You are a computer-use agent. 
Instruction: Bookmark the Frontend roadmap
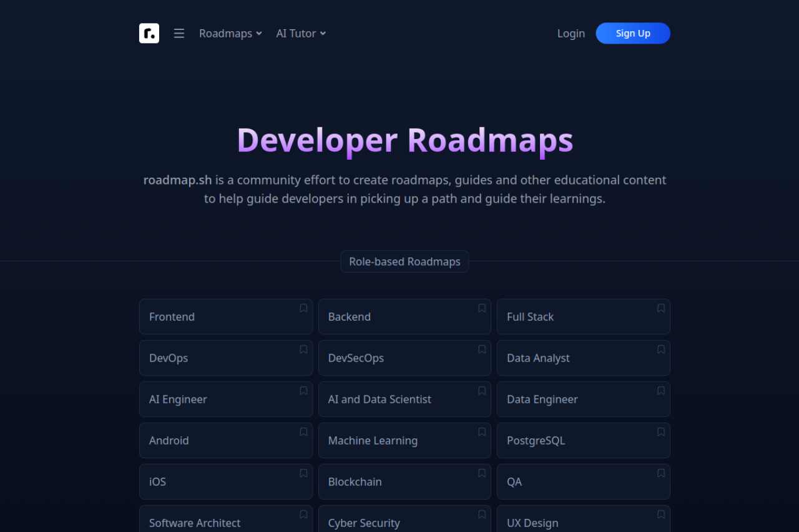click(x=303, y=308)
